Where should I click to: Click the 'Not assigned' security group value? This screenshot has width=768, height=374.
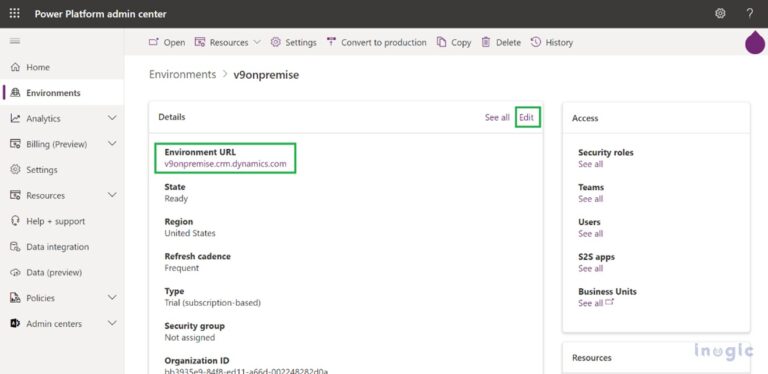pos(190,337)
